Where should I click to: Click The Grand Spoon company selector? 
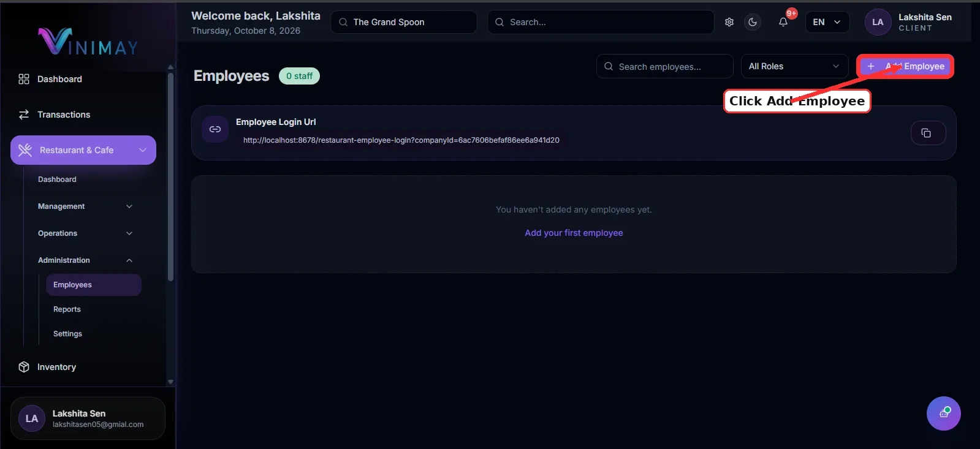click(x=404, y=22)
